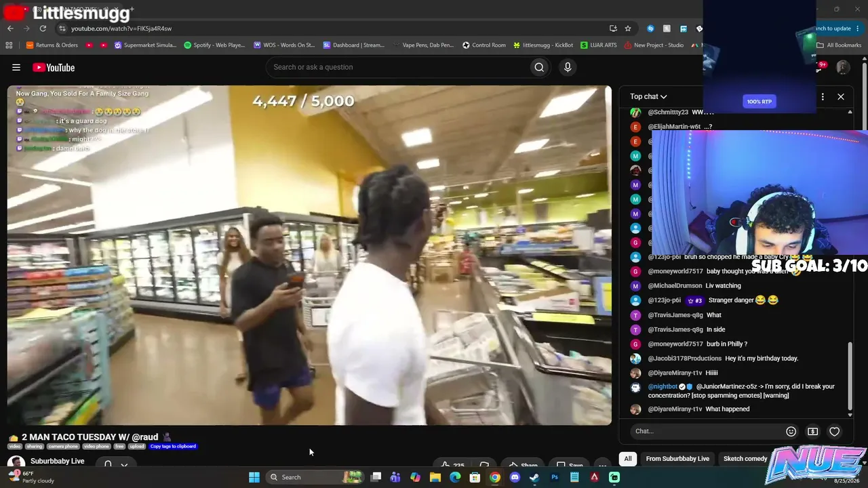This screenshot has height=488, width=868.
Task: Open Discord from the taskbar
Action: 515,477
